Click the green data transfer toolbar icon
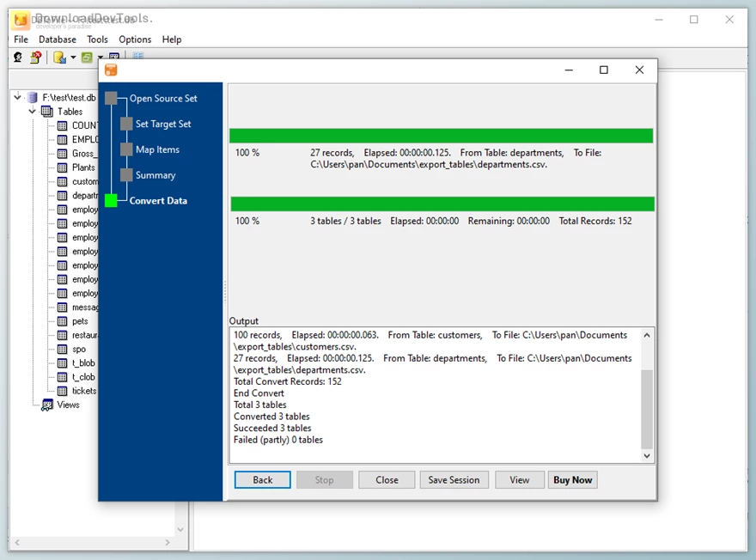Image resolution: width=756 pixels, height=560 pixels. click(x=88, y=58)
